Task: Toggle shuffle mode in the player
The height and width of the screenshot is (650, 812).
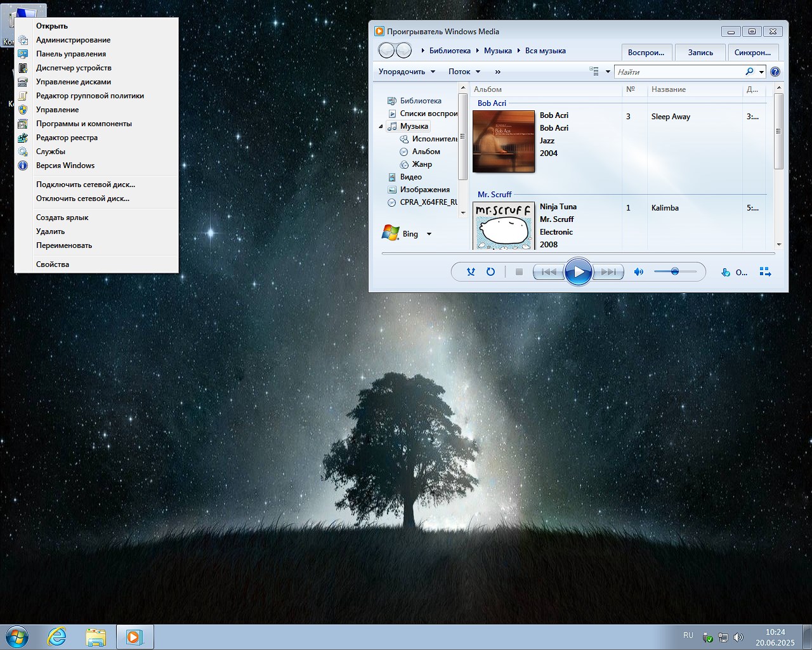Action: (471, 272)
